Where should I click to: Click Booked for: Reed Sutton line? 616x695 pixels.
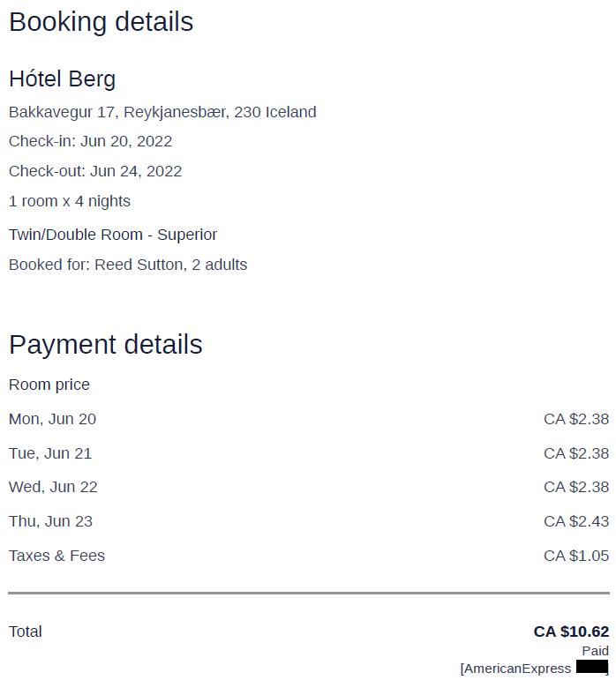[128, 265]
